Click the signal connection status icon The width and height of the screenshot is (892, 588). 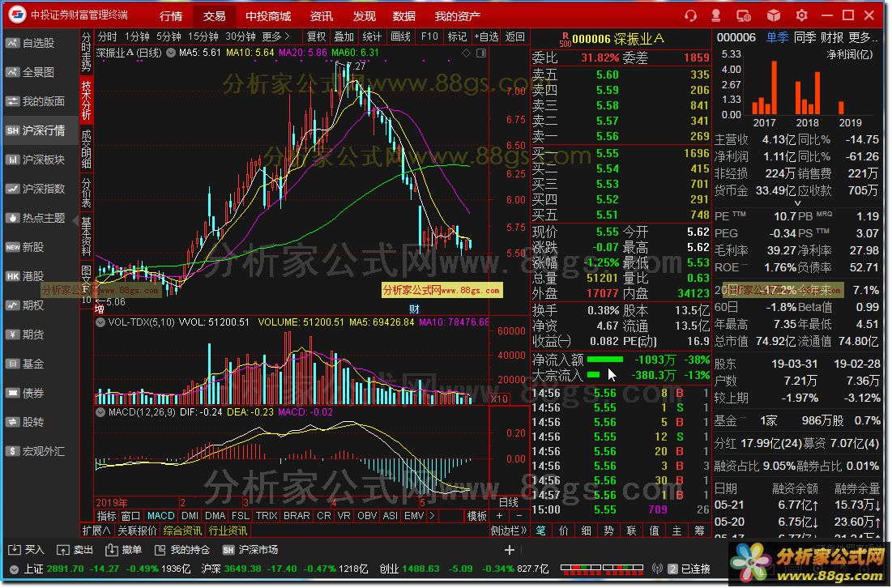(x=657, y=569)
